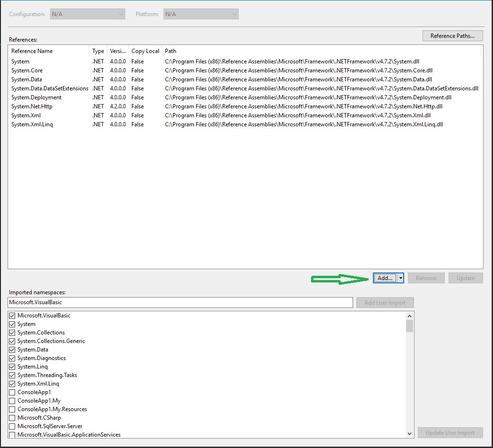Click the greyed-out Remove button
The width and height of the screenshot is (493, 448).
tap(426, 278)
